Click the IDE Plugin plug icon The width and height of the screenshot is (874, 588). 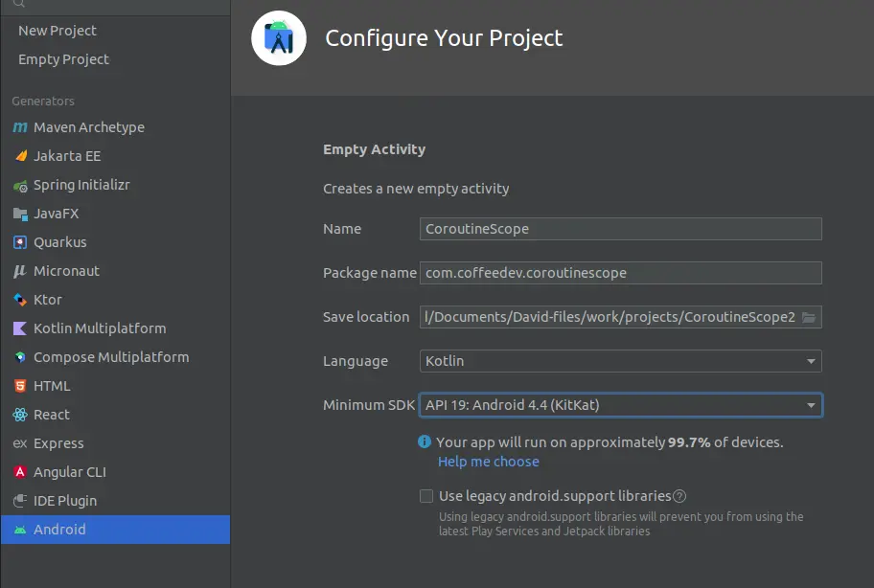click(x=20, y=501)
